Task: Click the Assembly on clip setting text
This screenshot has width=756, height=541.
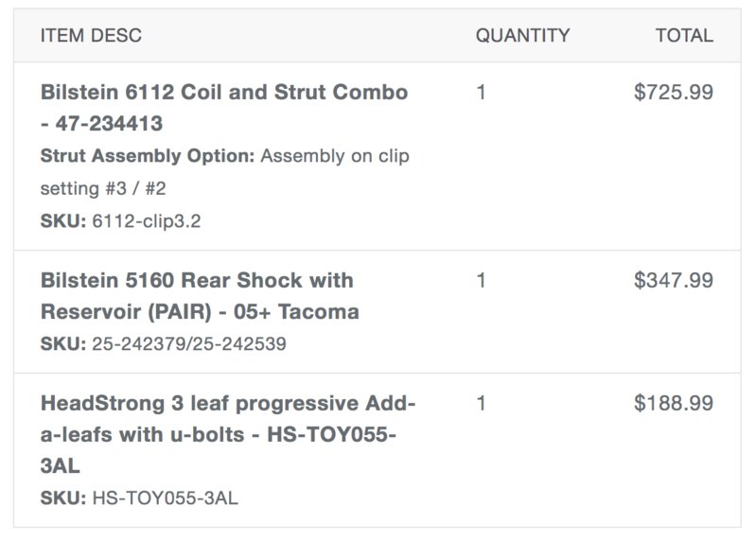Action: click(x=224, y=172)
